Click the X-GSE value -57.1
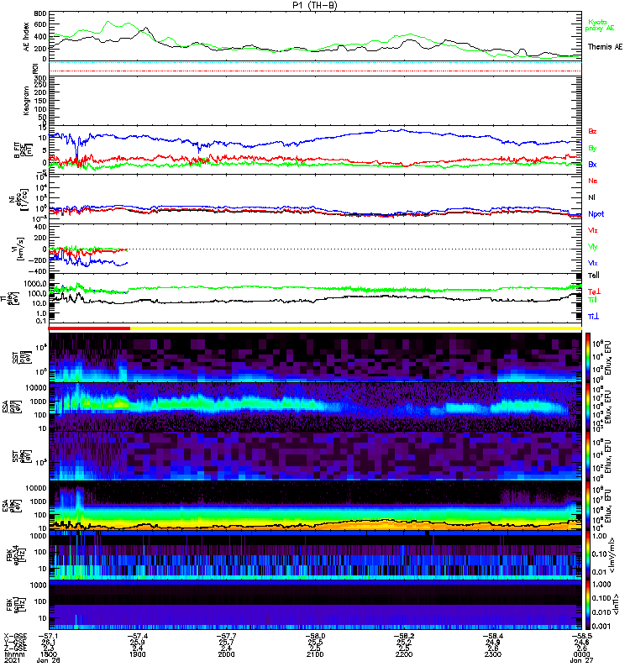Image resolution: width=630 pixels, height=672 pixels. tap(49, 636)
